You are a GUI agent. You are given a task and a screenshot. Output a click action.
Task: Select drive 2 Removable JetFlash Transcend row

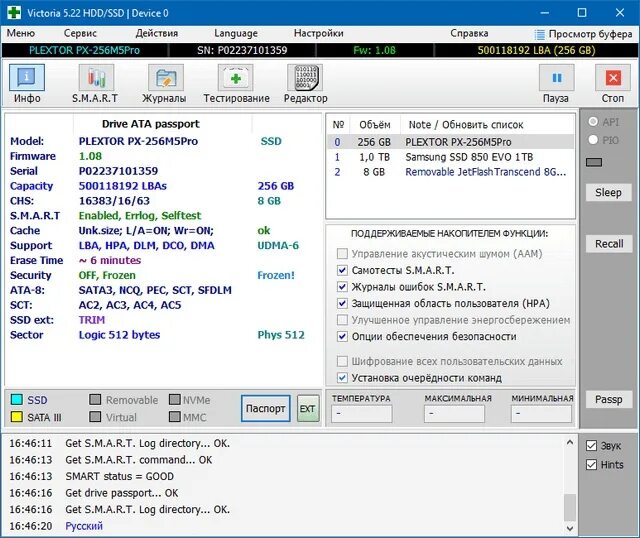click(x=450, y=172)
